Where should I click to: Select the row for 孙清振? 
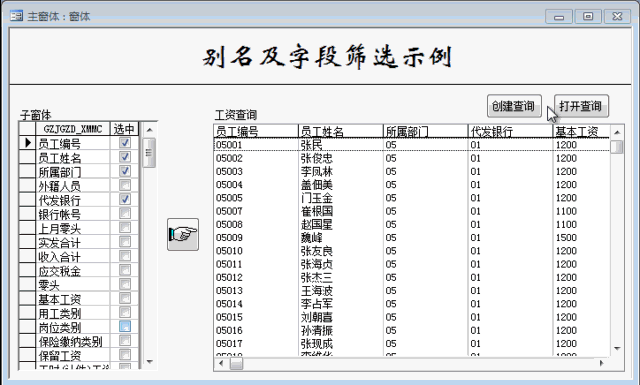[412, 330]
